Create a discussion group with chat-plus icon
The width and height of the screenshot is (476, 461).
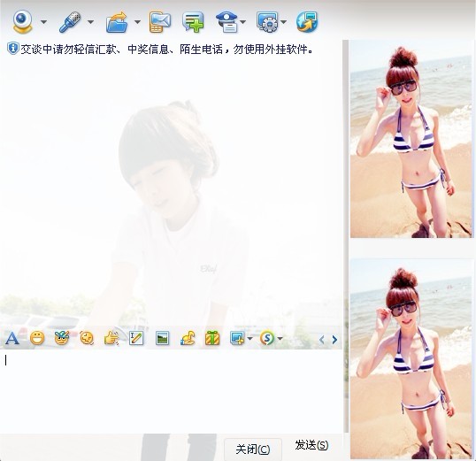tap(193, 22)
